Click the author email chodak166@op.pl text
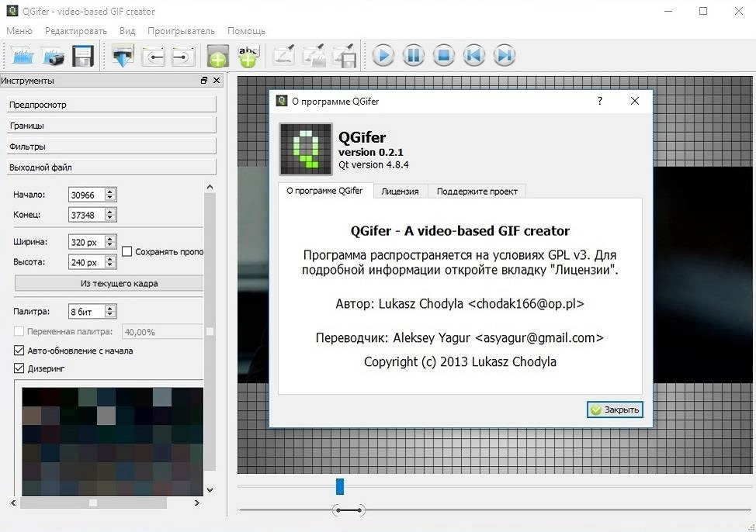 [x=526, y=303]
